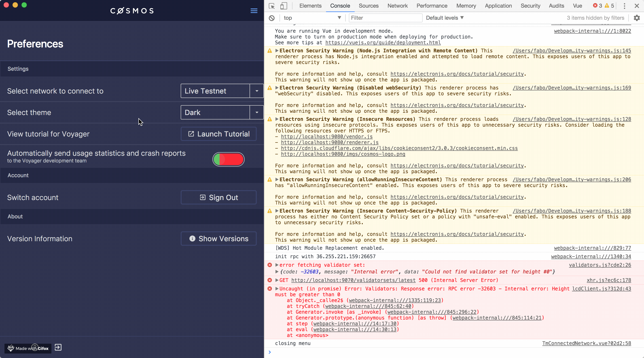Expand allowRunningInsecureContent warning entry
The image size is (644, 358).
click(277, 179)
